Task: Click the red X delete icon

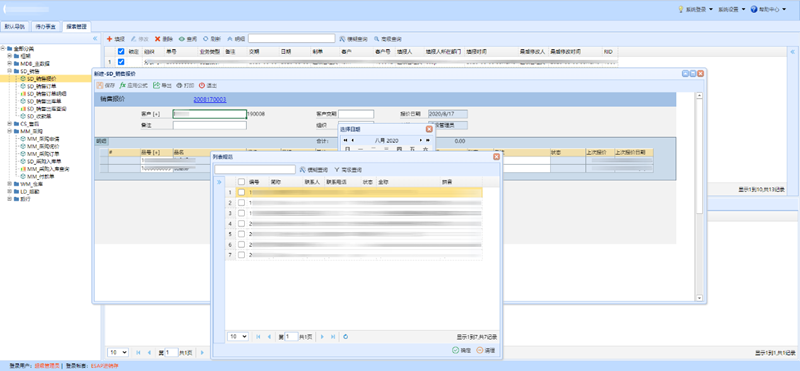Action: pos(158,39)
